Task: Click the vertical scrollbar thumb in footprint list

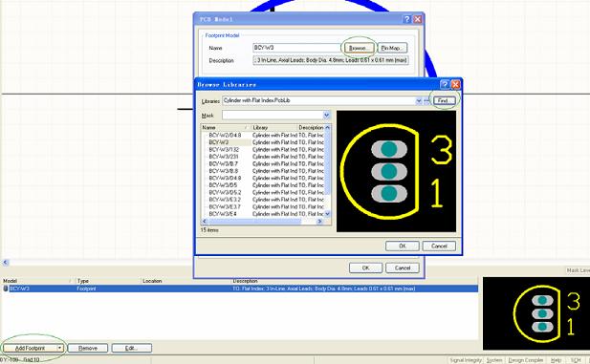Action: click(x=327, y=162)
